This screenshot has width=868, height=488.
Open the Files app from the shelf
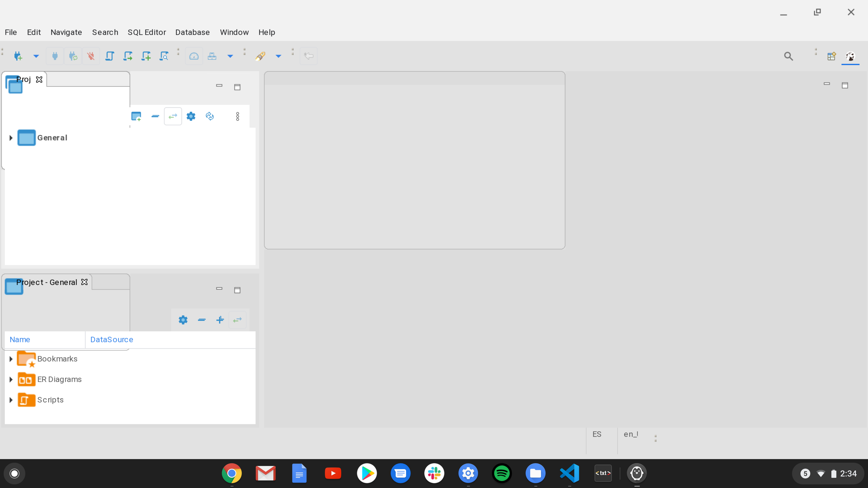(535, 473)
